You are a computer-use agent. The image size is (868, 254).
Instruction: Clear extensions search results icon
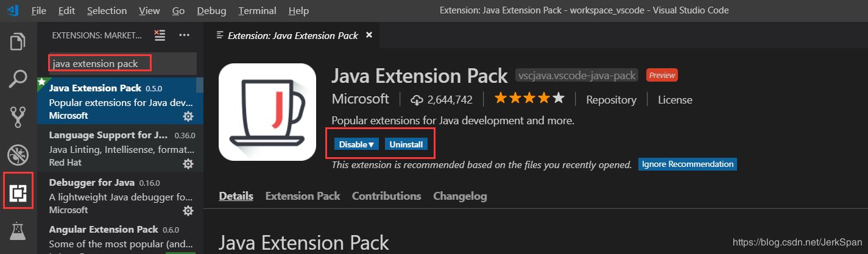pyautogui.click(x=160, y=35)
